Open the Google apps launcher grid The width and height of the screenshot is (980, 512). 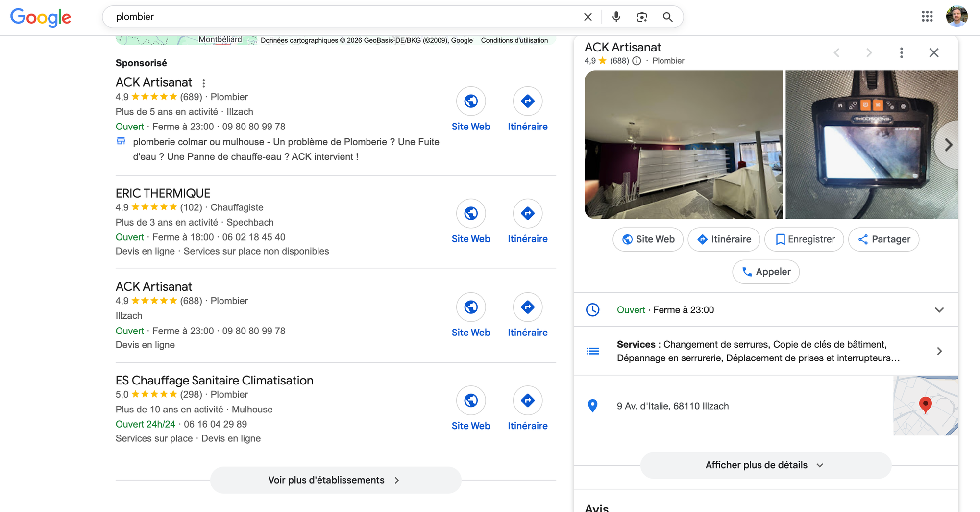pos(927,16)
